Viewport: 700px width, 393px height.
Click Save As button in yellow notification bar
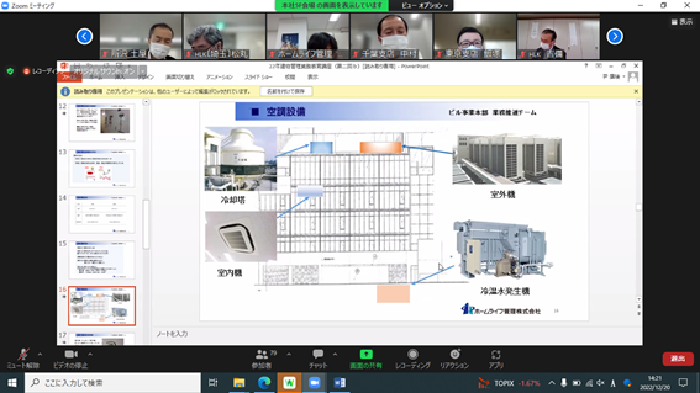286,92
